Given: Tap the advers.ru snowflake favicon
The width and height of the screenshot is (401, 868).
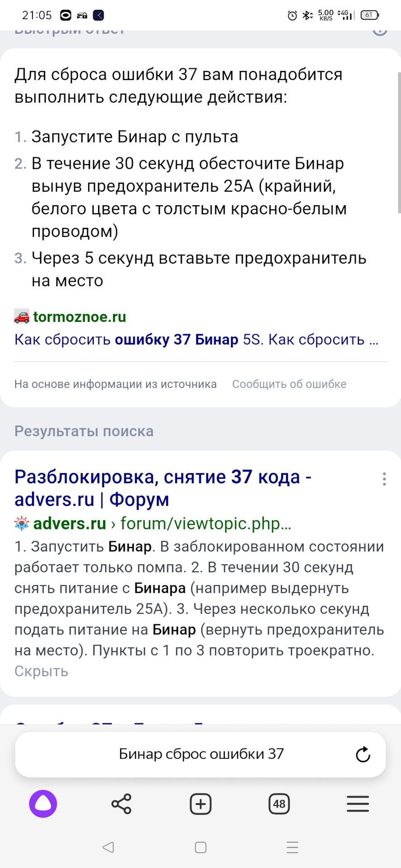Looking at the screenshot, I should pos(22,524).
